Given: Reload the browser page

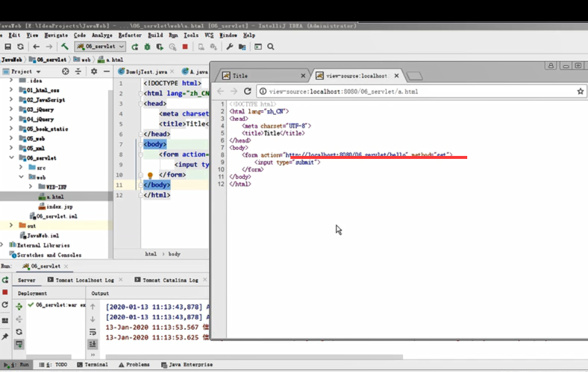Looking at the screenshot, I should pyautogui.click(x=248, y=91).
